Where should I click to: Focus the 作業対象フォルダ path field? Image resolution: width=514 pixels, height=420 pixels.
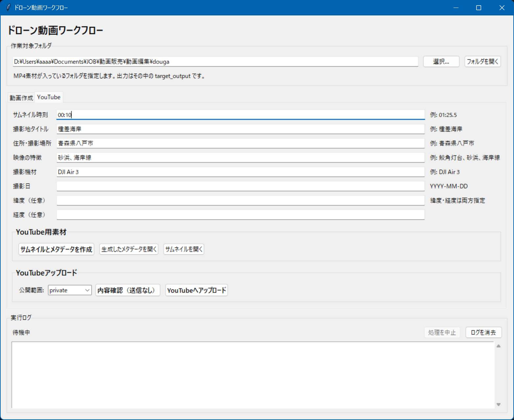click(x=215, y=62)
